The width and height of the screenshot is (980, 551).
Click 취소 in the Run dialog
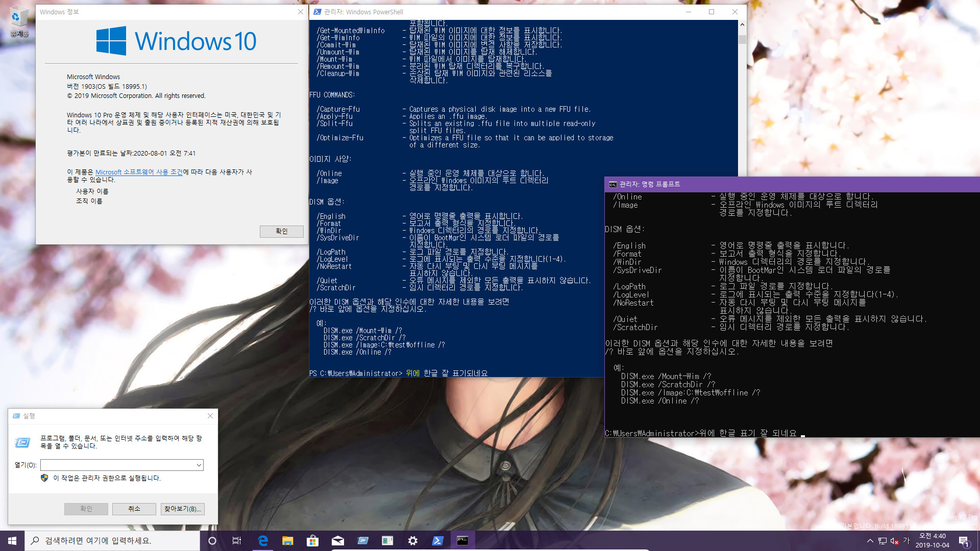(x=134, y=509)
